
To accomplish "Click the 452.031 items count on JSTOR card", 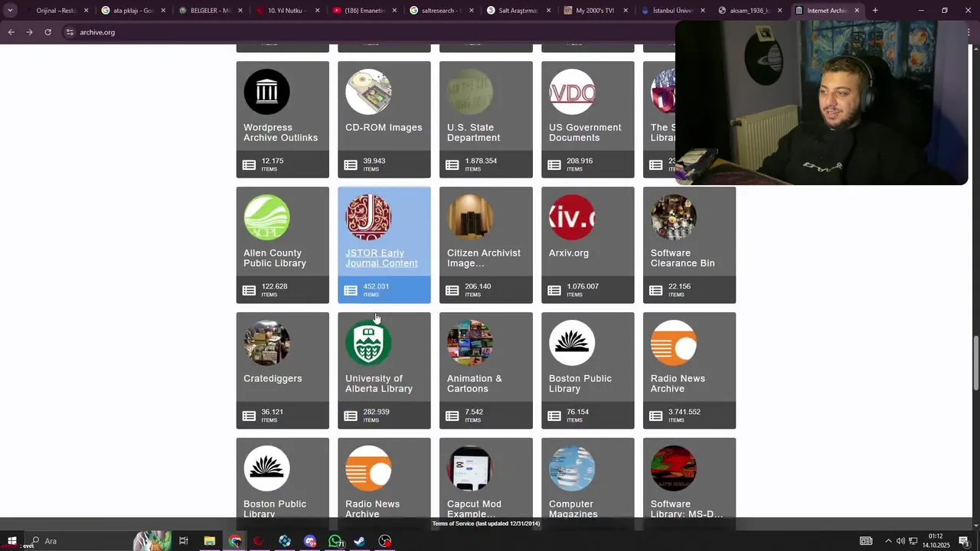I will pyautogui.click(x=376, y=286).
